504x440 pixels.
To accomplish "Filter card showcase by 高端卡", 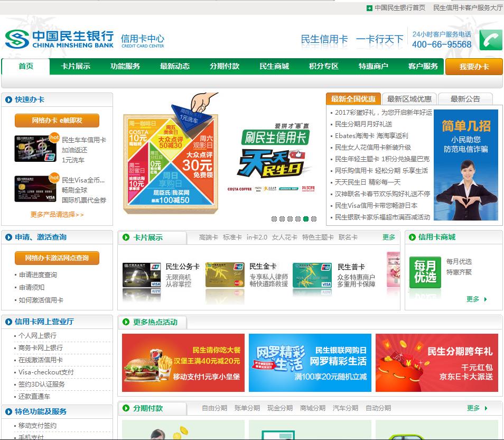I will tap(208, 237).
